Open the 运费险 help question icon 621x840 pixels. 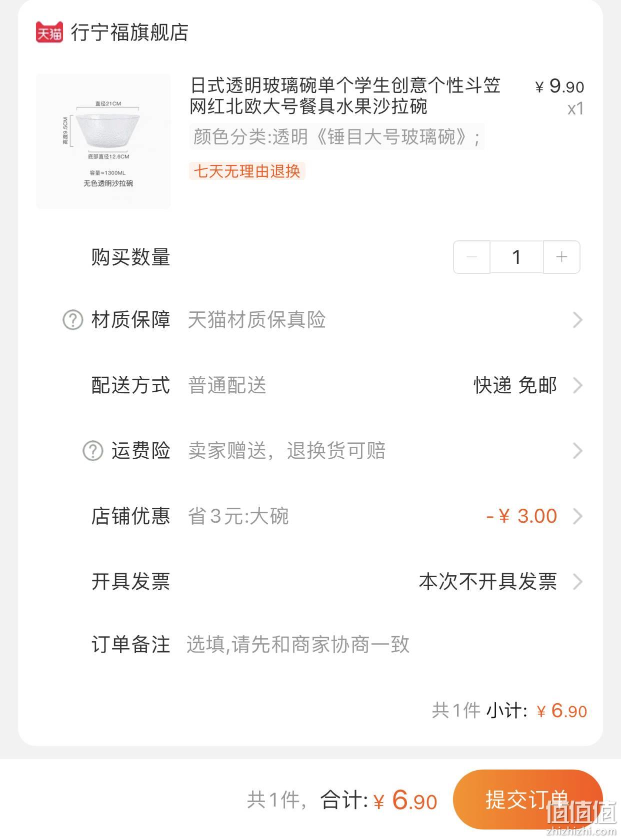(92, 451)
